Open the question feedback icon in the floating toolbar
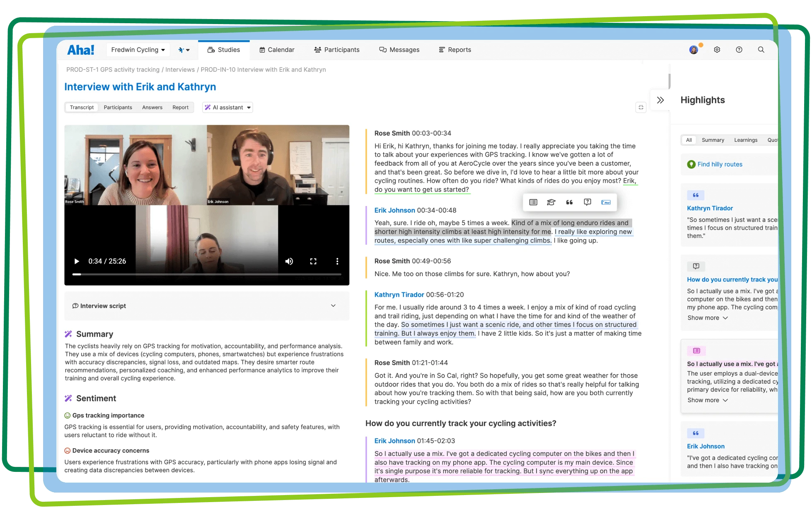The width and height of the screenshot is (812, 510). [587, 202]
